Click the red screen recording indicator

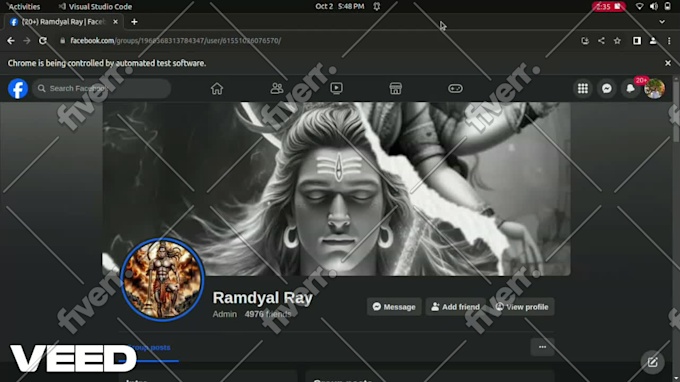[x=609, y=7]
